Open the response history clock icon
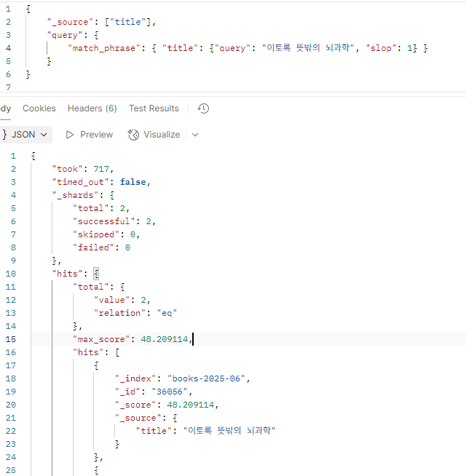The width and height of the screenshot is (466, 476). pos(203,108)
